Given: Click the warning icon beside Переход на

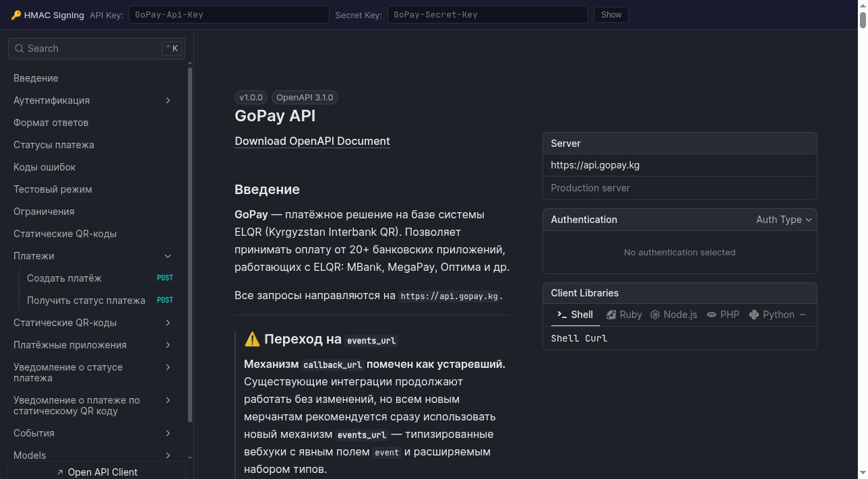Looking at the screenshot, I should point(252,339).
